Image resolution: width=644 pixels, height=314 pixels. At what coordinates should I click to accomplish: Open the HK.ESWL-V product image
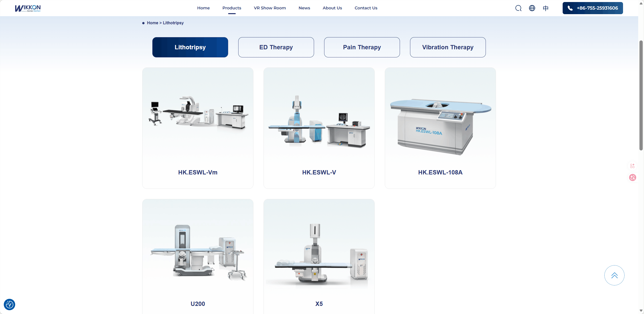(319, 121)
